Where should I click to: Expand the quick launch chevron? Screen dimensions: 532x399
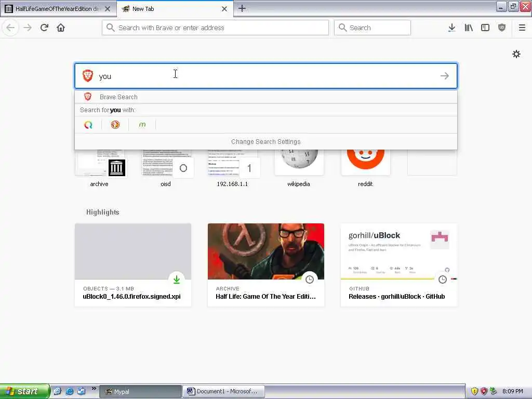point(94,389)
